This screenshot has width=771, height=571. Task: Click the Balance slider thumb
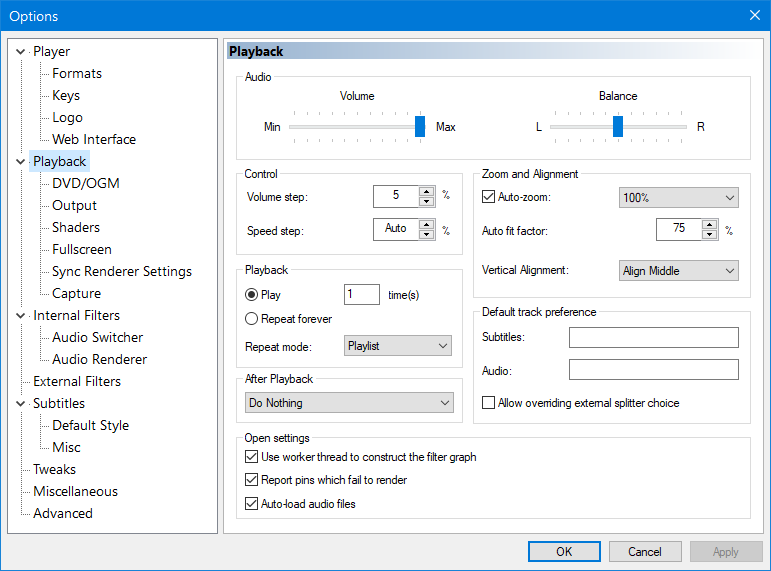pyautogui.click(x=618, y=126)
